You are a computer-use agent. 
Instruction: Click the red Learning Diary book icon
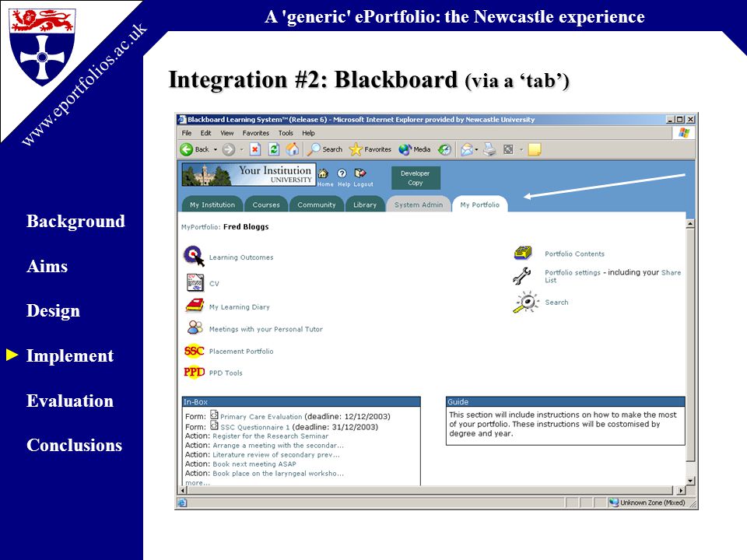click(x=195, y=305)
